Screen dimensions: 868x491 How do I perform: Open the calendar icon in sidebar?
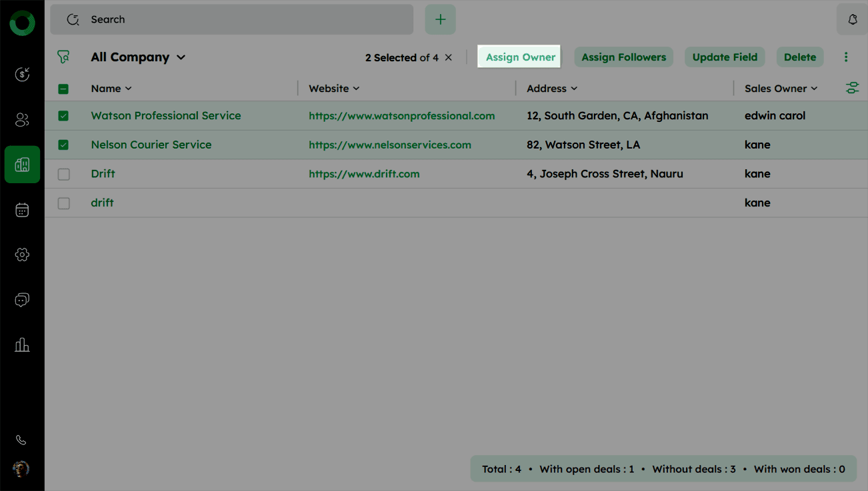tap(22, 210)
